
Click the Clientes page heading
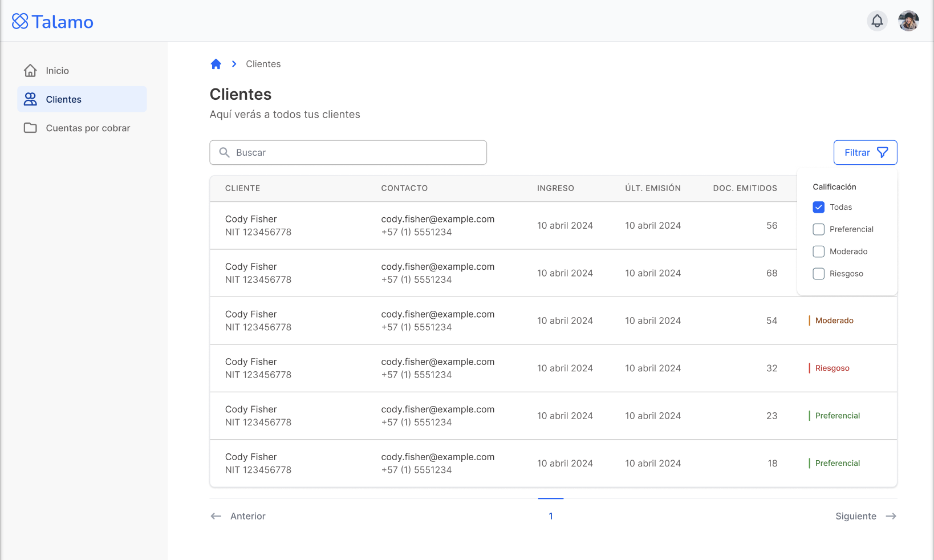click(241, 94)
